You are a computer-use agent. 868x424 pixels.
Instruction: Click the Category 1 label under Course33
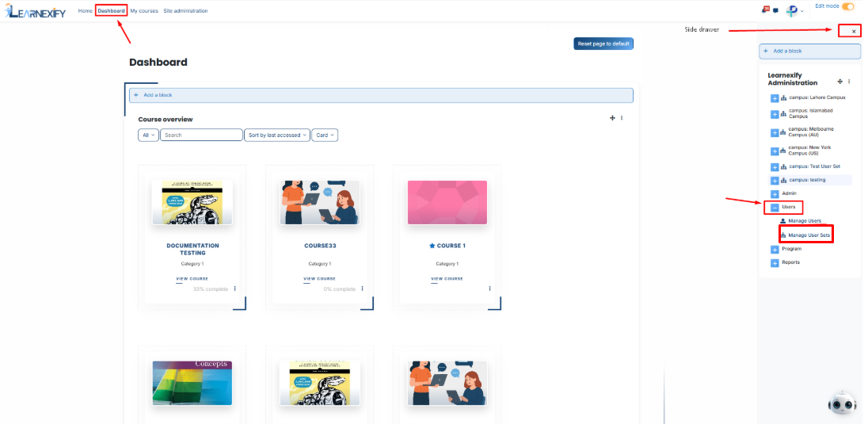[x=320, y=264]
